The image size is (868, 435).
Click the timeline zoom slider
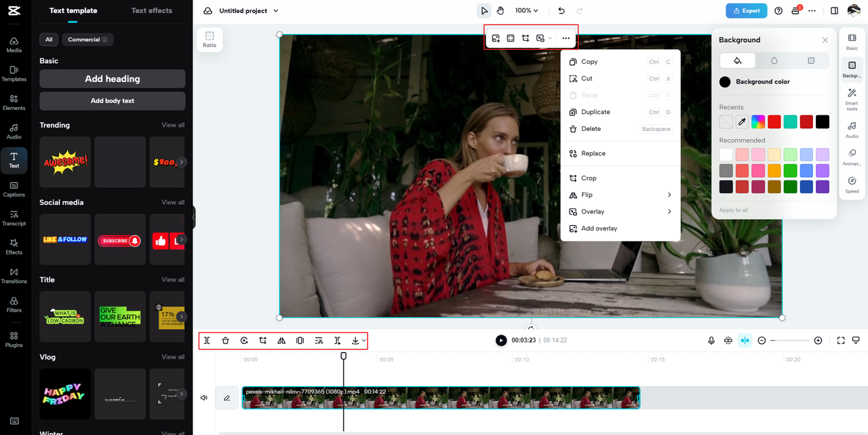pyautogui.click(x=790, y=341)
